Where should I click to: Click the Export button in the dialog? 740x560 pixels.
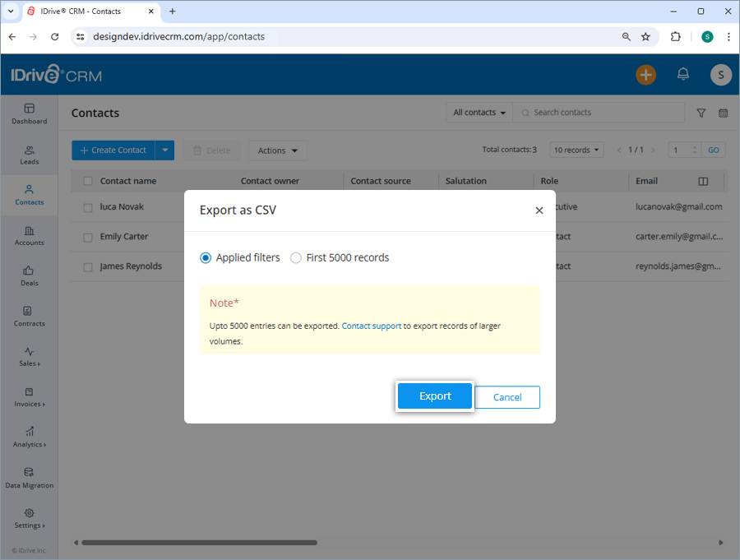(x=434, y=396)
